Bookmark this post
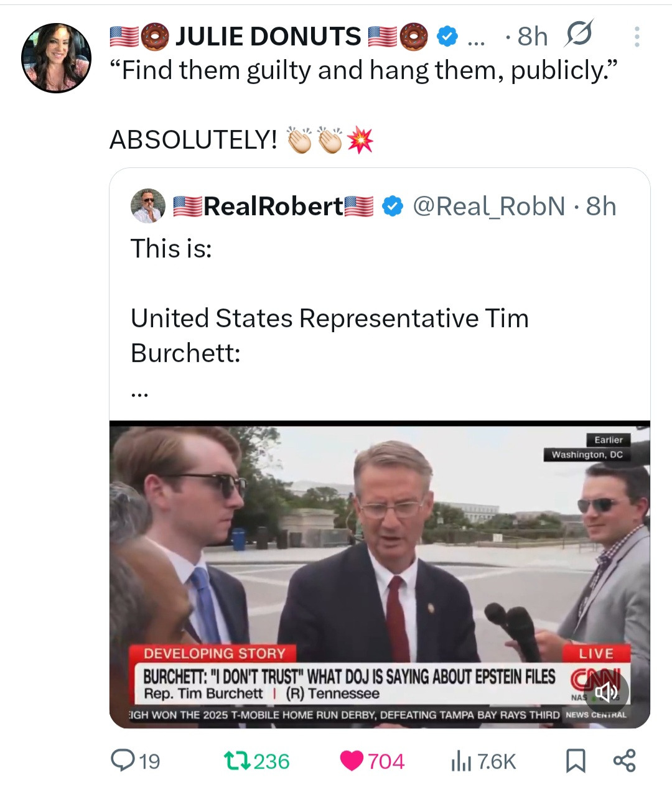 (575, 760)
